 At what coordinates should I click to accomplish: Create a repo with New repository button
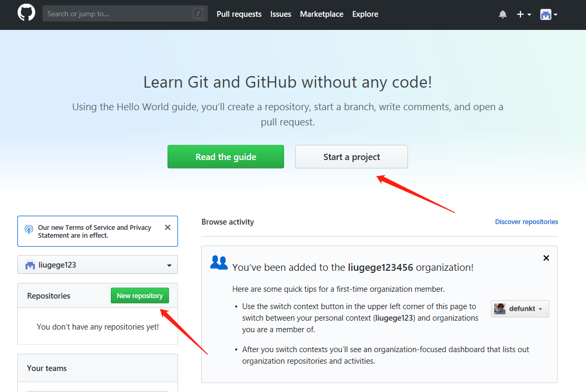tap(140, 295)
